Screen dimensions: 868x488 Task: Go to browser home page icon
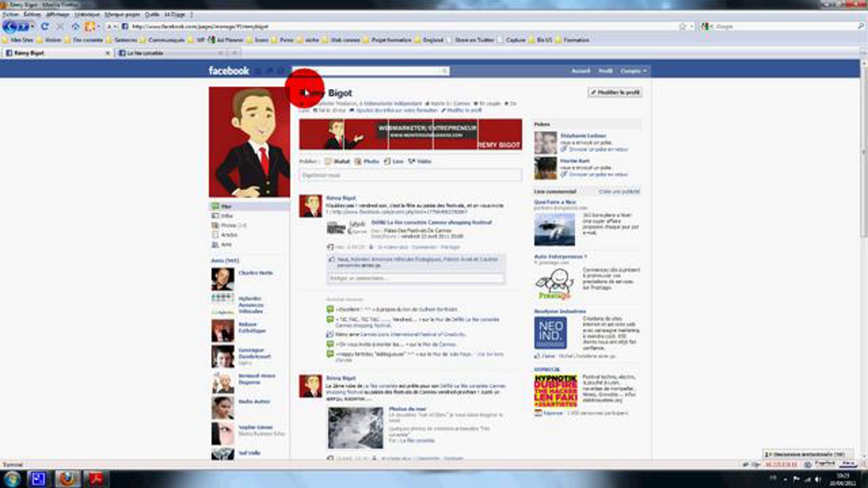pos(75,26)
